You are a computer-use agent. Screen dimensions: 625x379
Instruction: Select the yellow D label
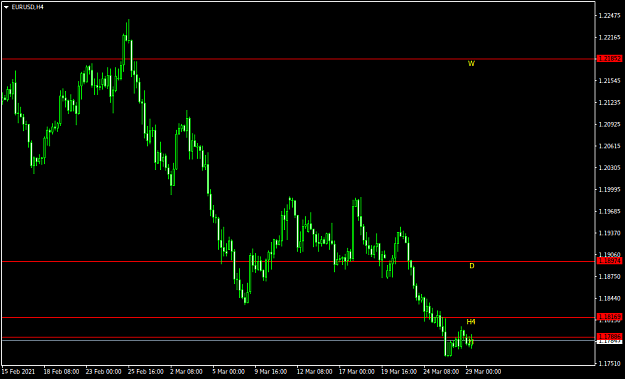[x=472, y=266]
